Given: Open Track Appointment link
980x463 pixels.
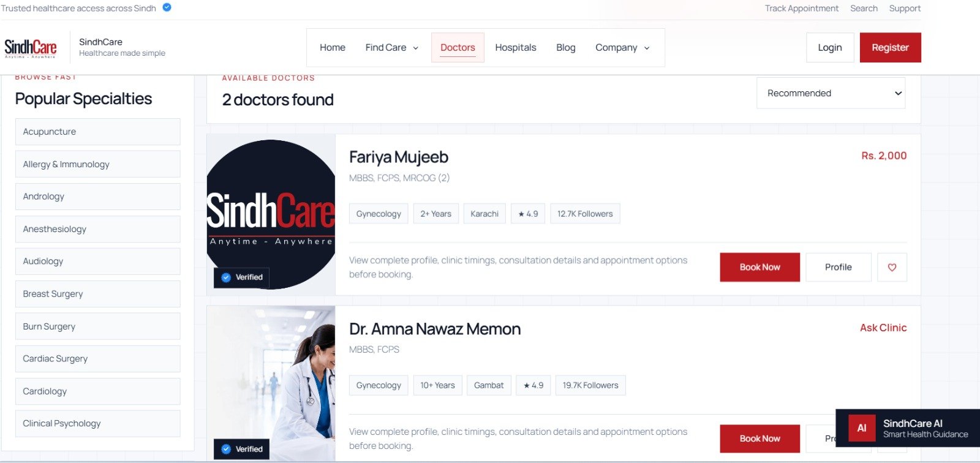Looking at the screenshot, I should 802,9.
